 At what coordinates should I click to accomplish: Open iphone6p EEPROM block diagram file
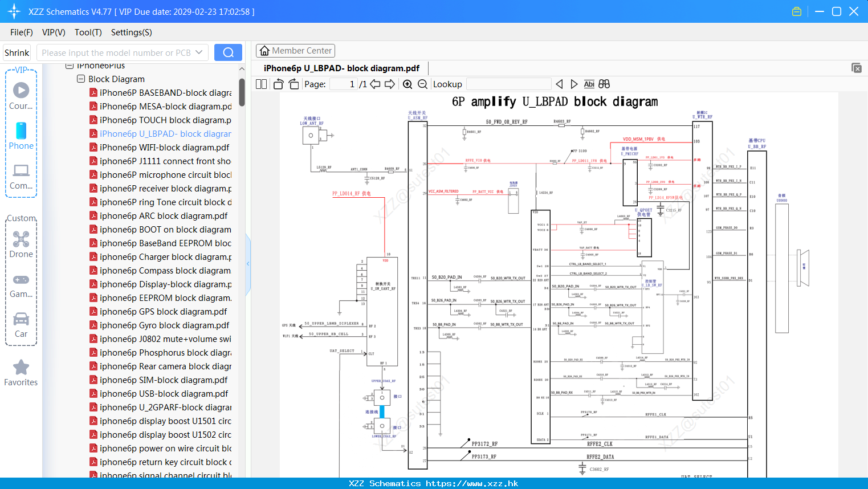tap(160, 298)
